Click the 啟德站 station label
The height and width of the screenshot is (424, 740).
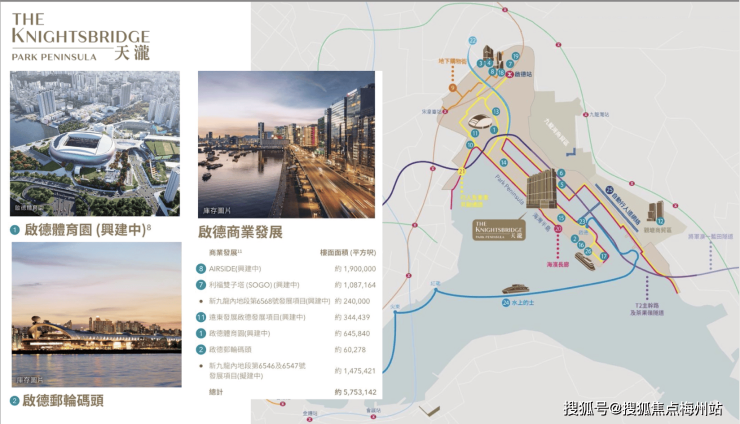click(x=523, y=74)
